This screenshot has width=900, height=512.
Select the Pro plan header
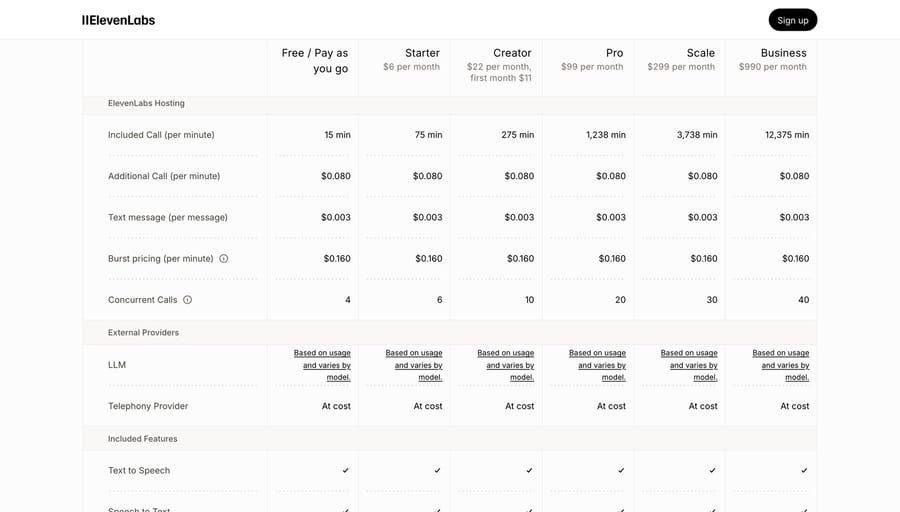[614, 53]
